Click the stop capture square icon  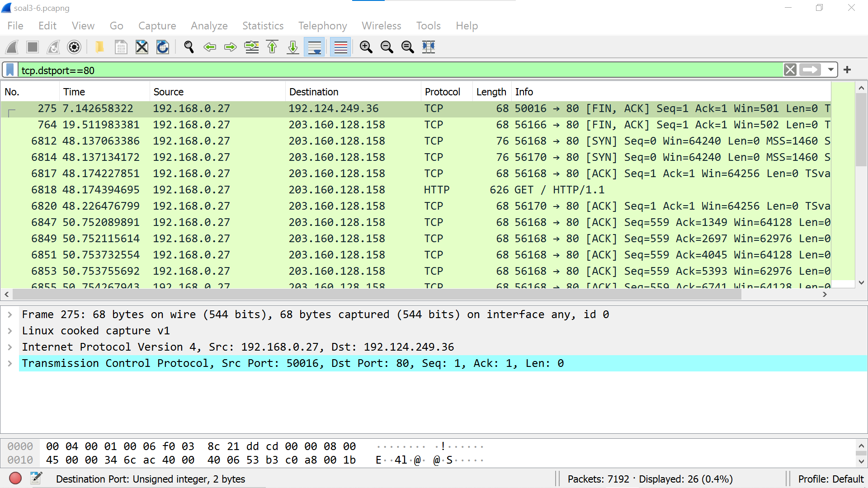(x=33, y=47)
